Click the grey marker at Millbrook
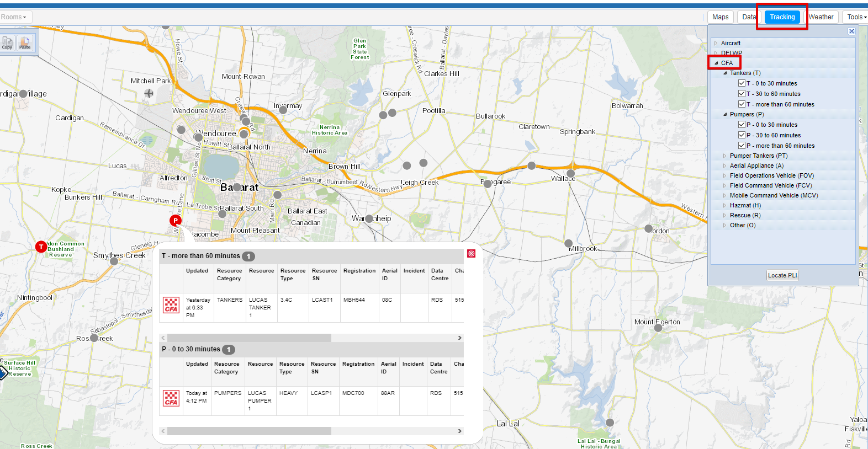This screenshot has width=868, height=449. click(x=568, y=243)
